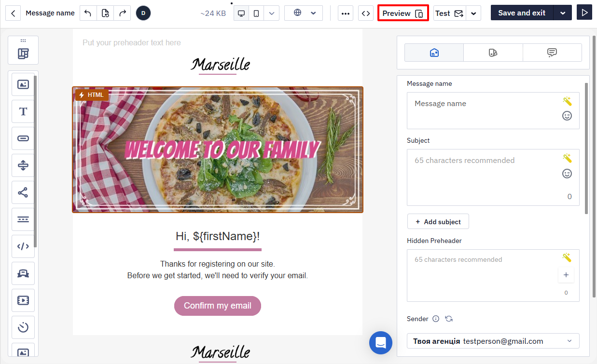Click the play triangle button in the top bar
597x364 pixels.
pyautogui.click(x=584, y=13)
